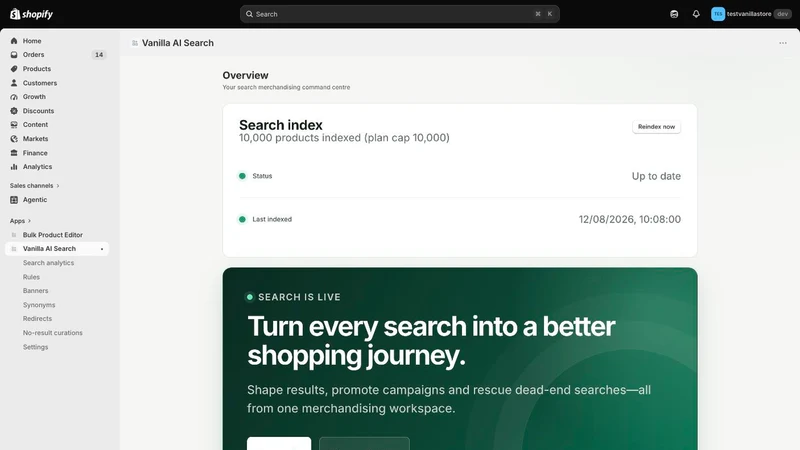
Task: Open Discounts in the sidebar
Action: [38, 111]
